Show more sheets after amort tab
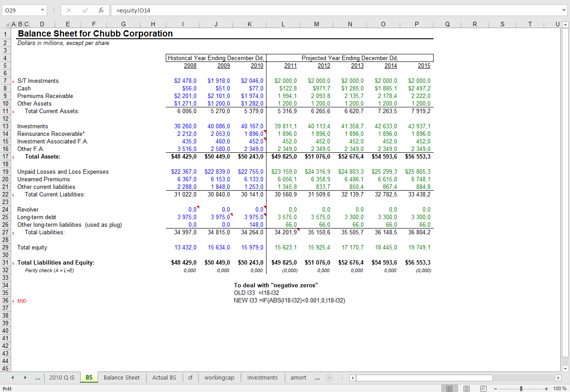Image resolution: width=570 pixels, height=392 pixels. pos(317,378)
